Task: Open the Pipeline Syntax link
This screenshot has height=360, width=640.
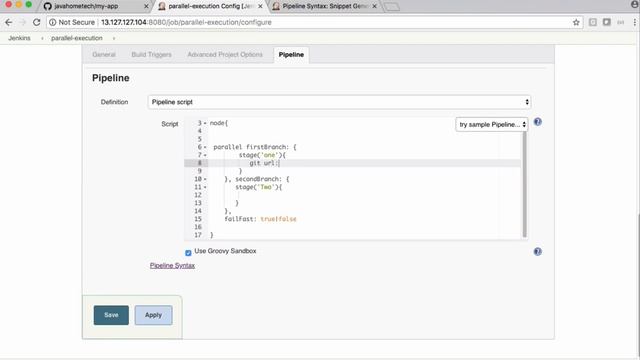Action: tap(172, 266)
